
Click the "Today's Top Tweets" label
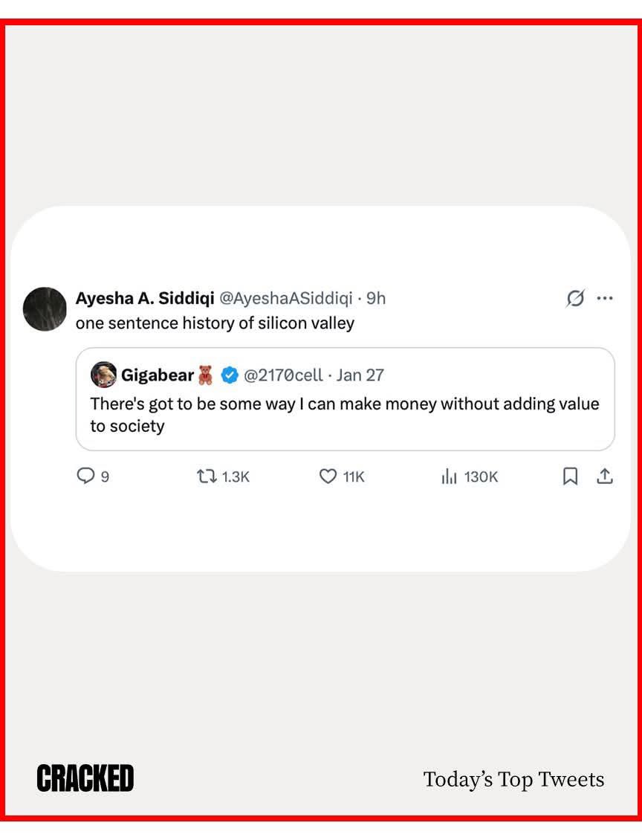513,779
